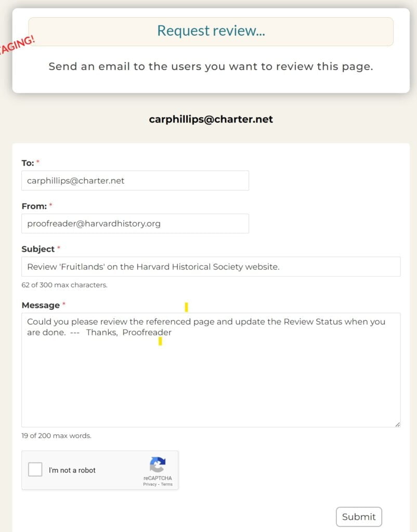Open the reCAPTCHA Privacy link
Screen dimensions: 417x532
click(150, 484)
